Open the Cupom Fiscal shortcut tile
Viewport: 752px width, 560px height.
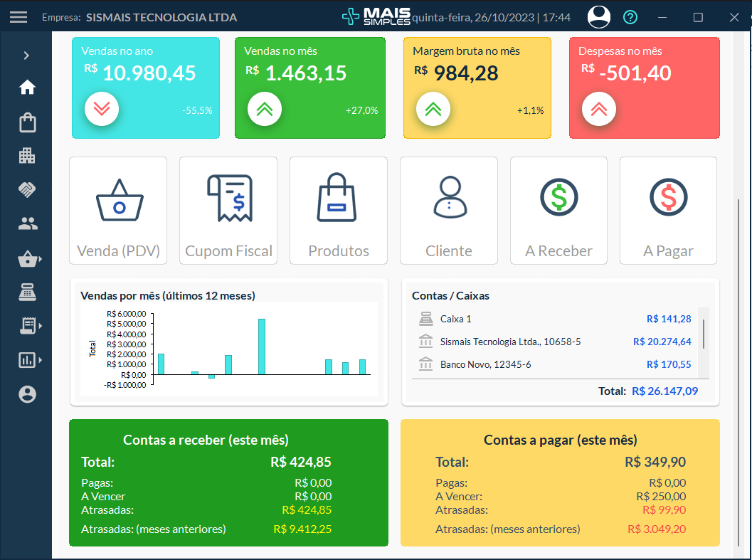[228, 210]
